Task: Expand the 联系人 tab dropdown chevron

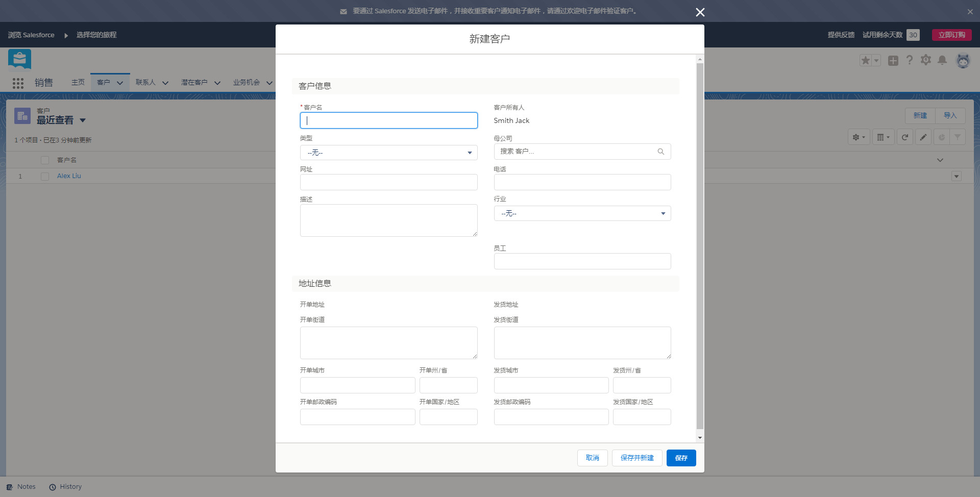Action: (x=165, y=83)
